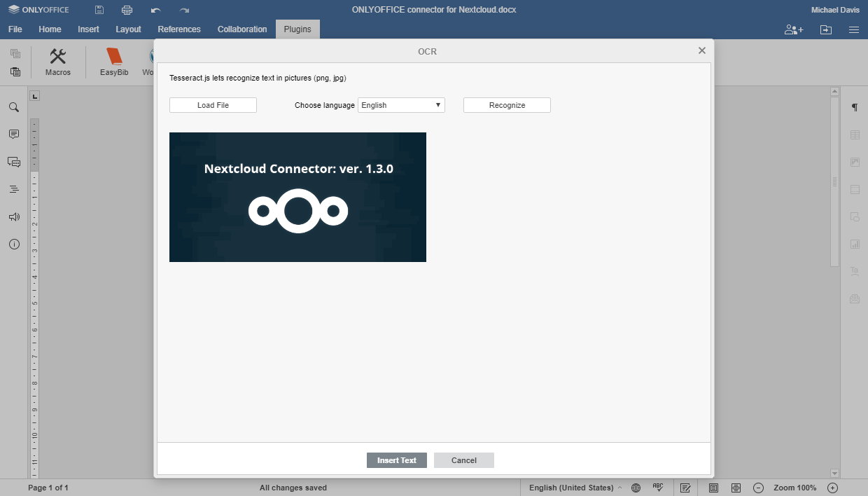This screenshot has height=496, width=868.
Task: Click the Michael Davis user name
Action: coord(835,10)
